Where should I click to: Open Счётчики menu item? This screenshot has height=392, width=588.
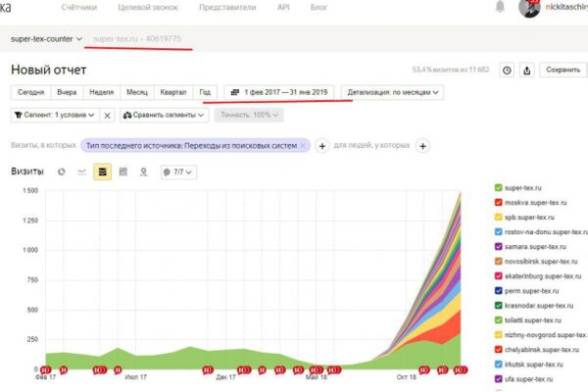pos(79,7)
